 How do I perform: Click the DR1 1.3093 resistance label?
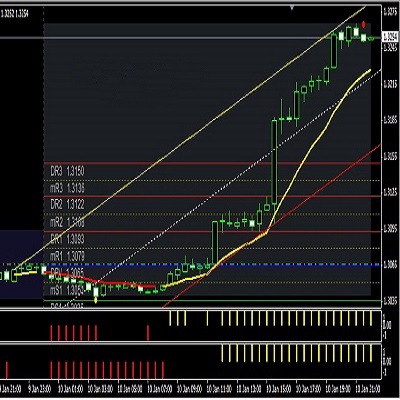click(x=67, y=239)
